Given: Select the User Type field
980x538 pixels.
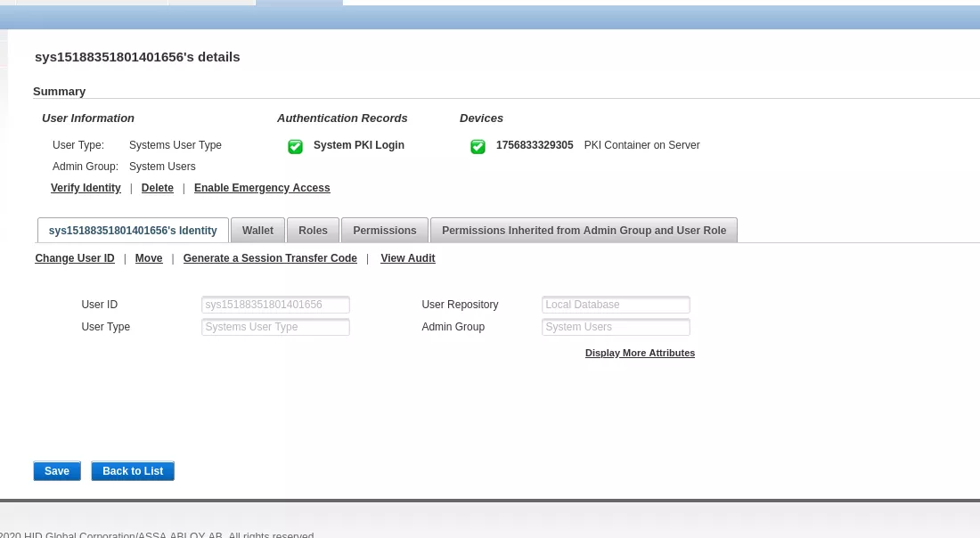Looking at the screenshot, I should click(275, 327).
